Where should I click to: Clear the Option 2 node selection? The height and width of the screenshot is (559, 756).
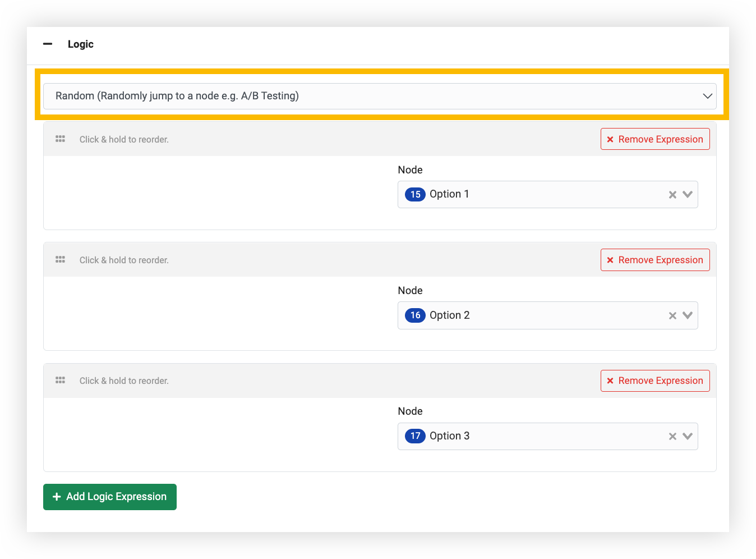672,315
